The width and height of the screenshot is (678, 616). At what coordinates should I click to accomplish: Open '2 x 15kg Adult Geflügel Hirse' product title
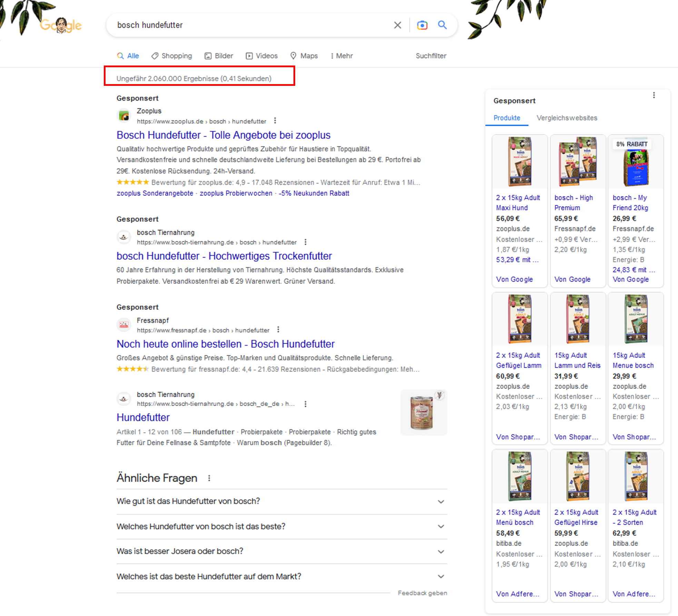point(576,517)
